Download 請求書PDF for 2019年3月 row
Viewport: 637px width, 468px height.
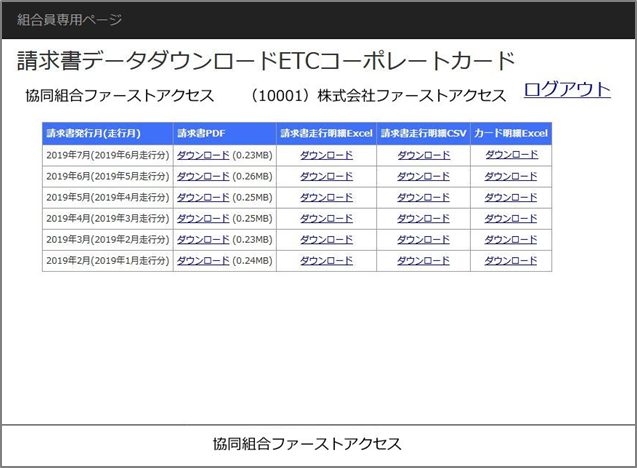pos(203,240)
